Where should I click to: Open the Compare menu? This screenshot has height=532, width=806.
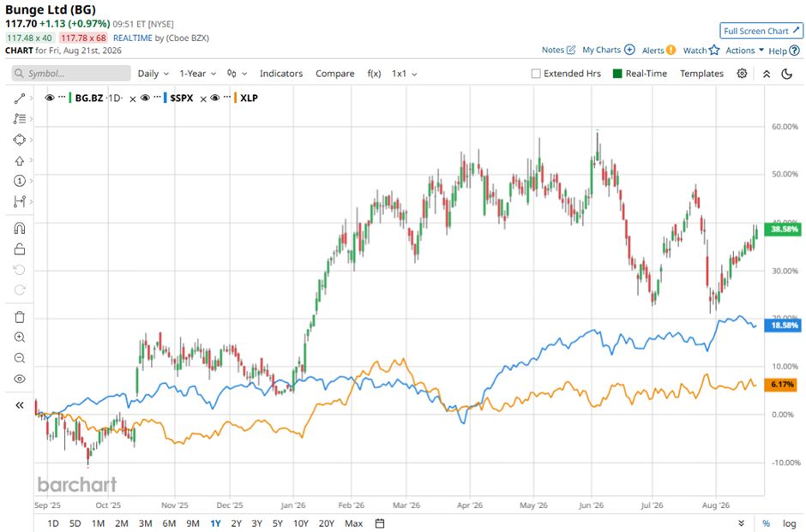pos(334,74)
